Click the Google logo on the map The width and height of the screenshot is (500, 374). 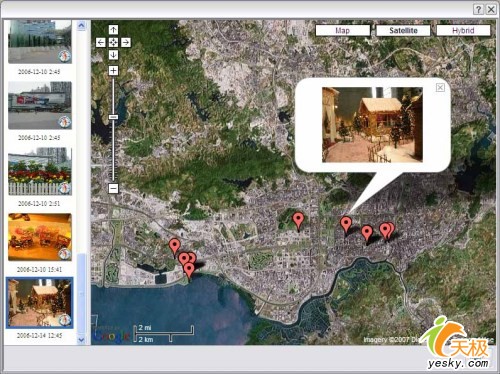pyautogui.click(x=111, y=336)
